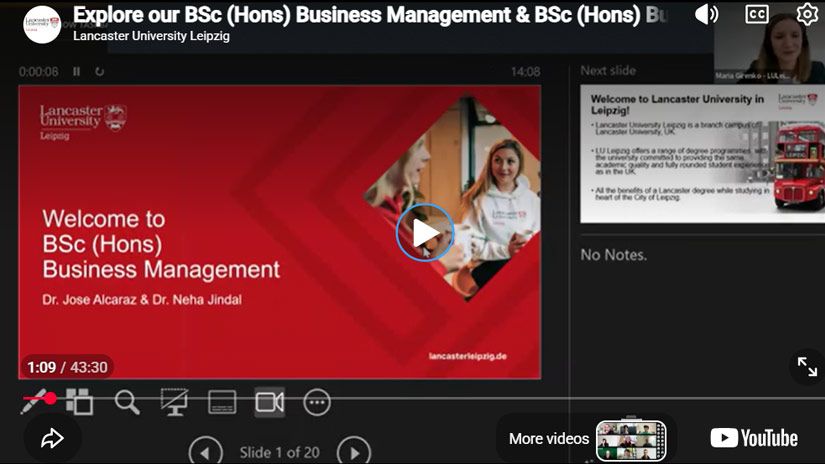Open more slide show options ellipsis
The image size is (825, 464).
(x=317, y=402)
